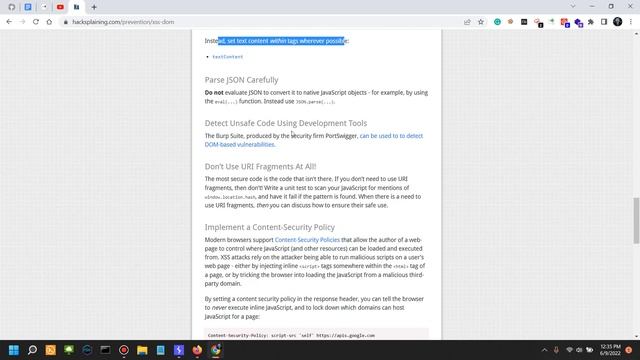This screenshot has height=360, width=640.
Task: Open the orange notification badge
Action: (x=629, y=350)
